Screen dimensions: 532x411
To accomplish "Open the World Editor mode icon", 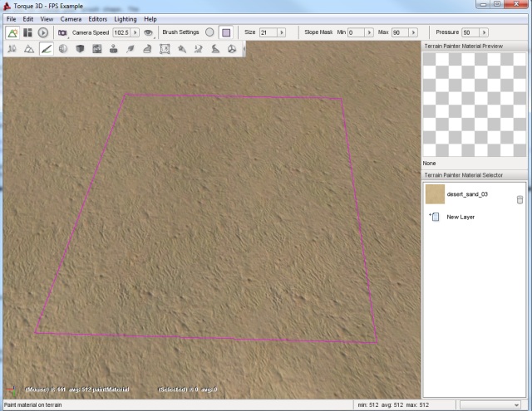I will pyautogui.click(x=12, y=32).
